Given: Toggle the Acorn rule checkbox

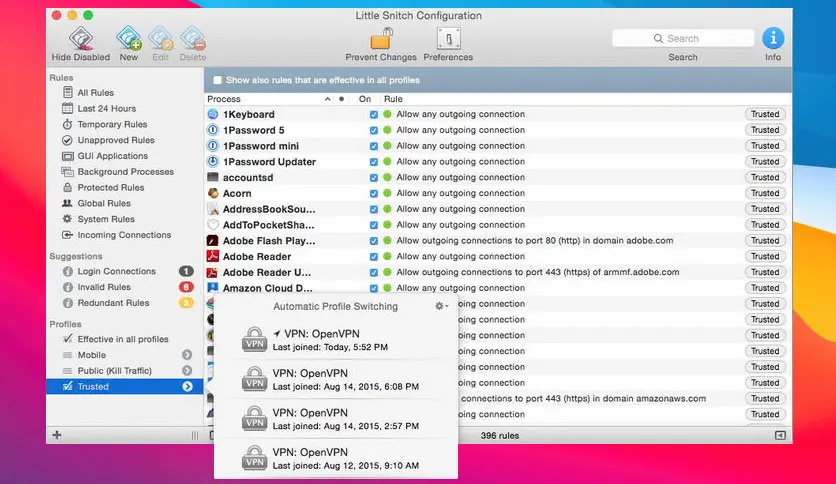Looking at the screenshot, I should 374,193.
